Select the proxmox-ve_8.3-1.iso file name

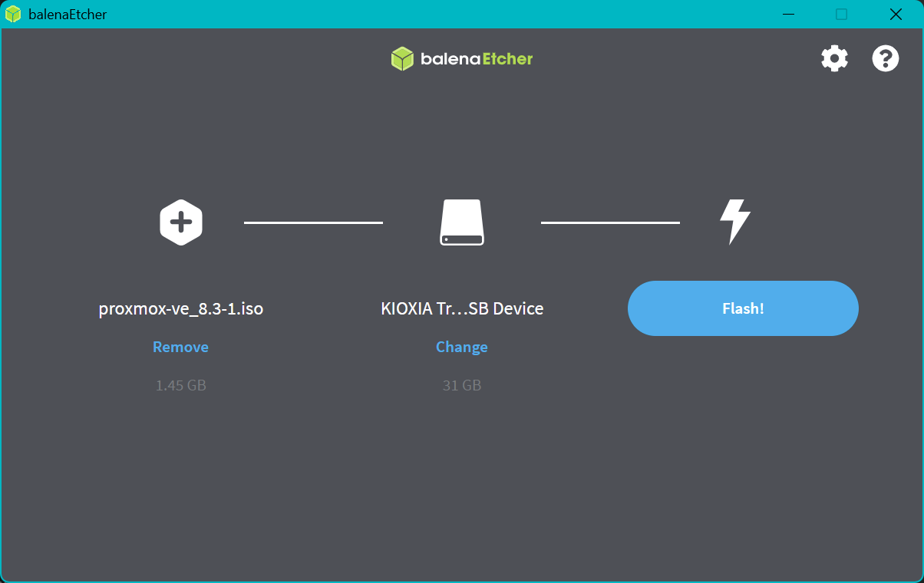point(181,308)
